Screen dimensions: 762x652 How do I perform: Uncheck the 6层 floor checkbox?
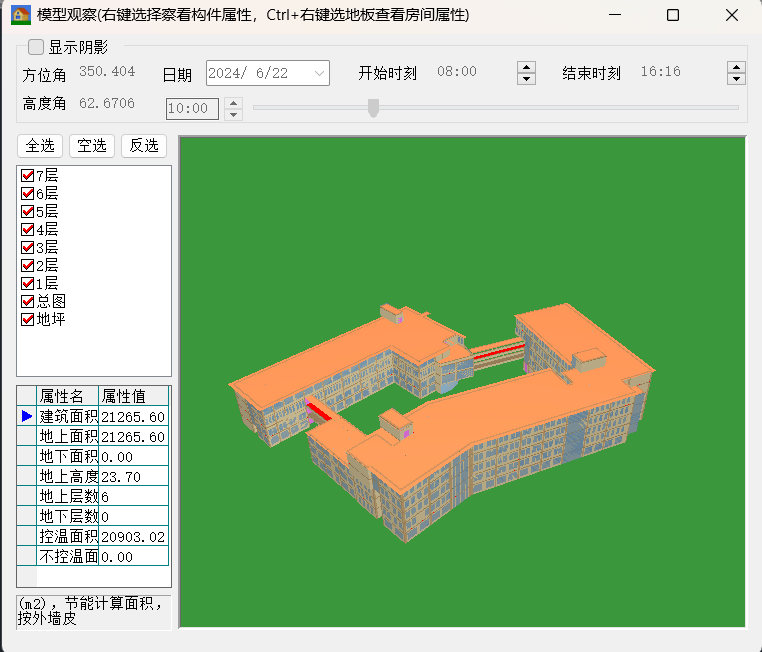[28, 193]
